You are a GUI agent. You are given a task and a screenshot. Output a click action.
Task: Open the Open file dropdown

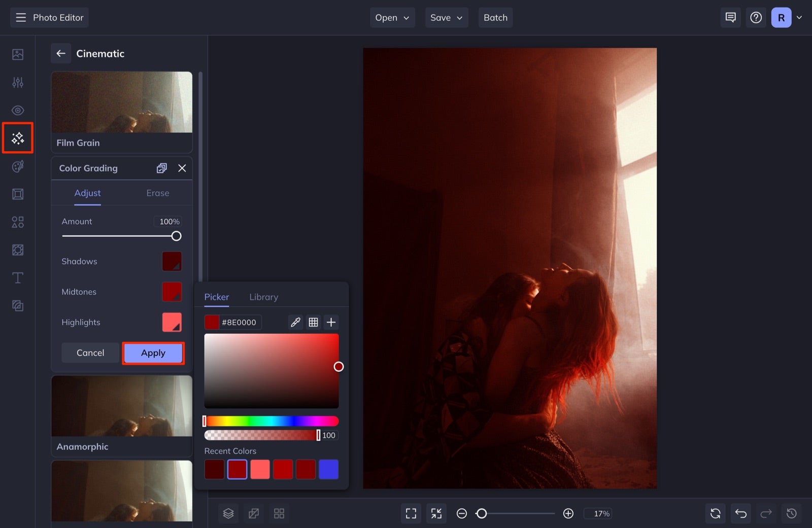point(392,17)
